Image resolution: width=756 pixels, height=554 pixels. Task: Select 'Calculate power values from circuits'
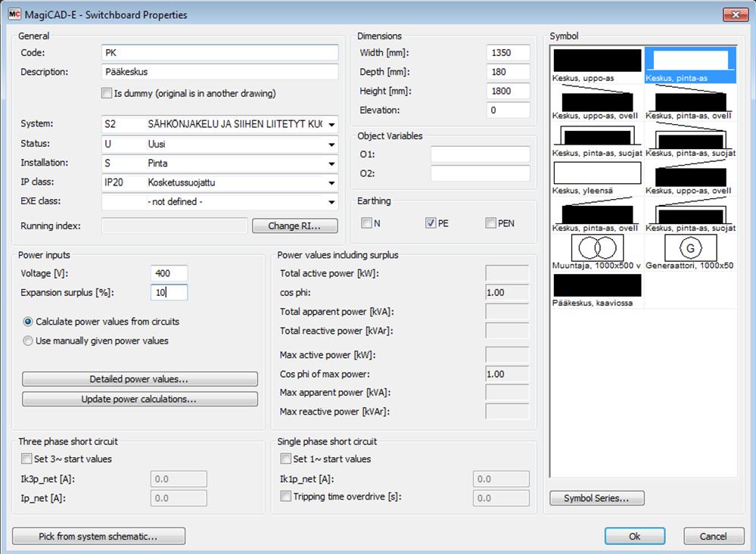coord(28,322)
